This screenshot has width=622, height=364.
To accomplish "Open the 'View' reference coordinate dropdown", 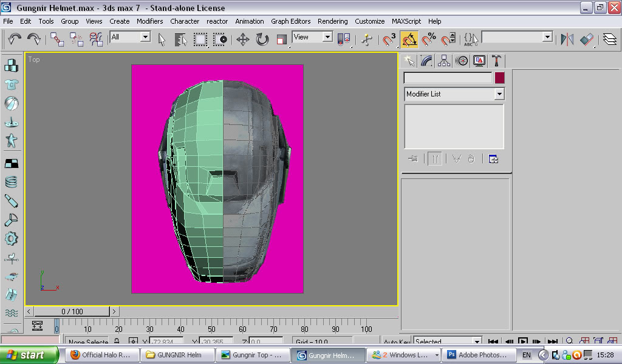I will click(x=327, y=37).
